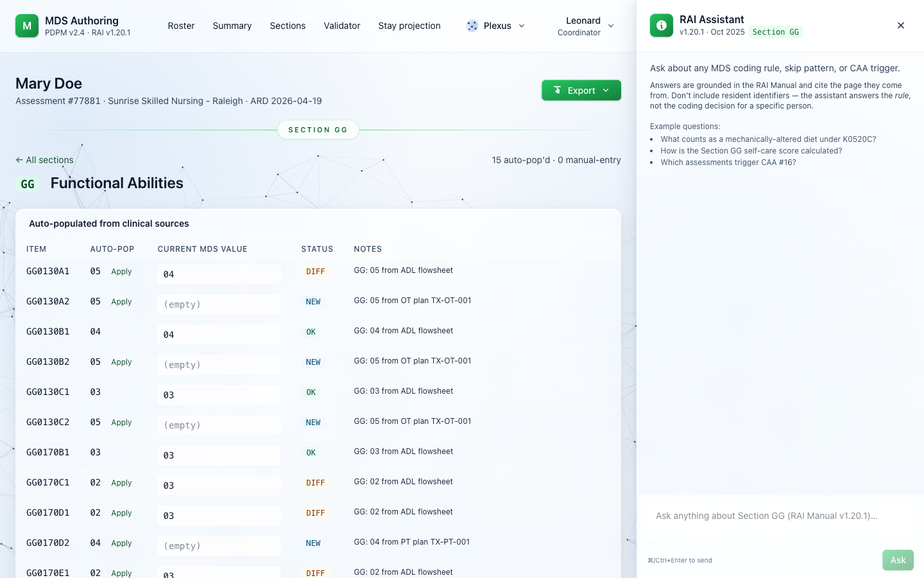Click item code GG0170B1

point(48,452)
